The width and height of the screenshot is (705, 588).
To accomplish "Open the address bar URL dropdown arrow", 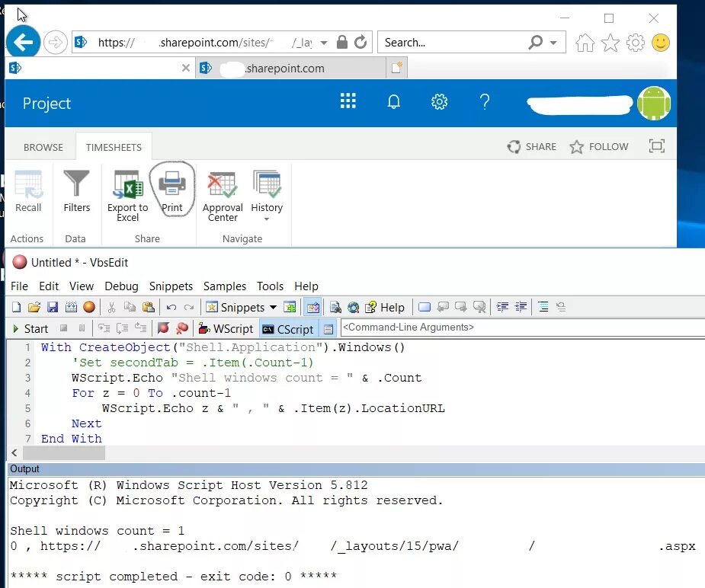I will pos(324,43).
